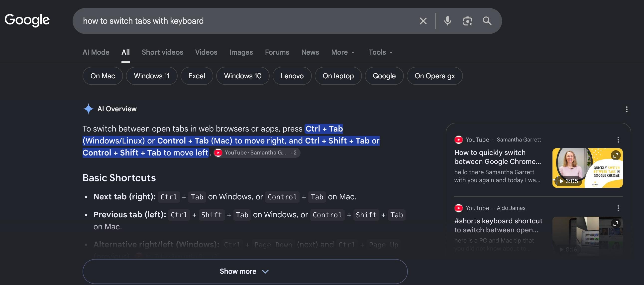Image resolution: width=644 pixels, height=285 pixels.
Task: Switch to AI Mode tab
Action: 96,52
